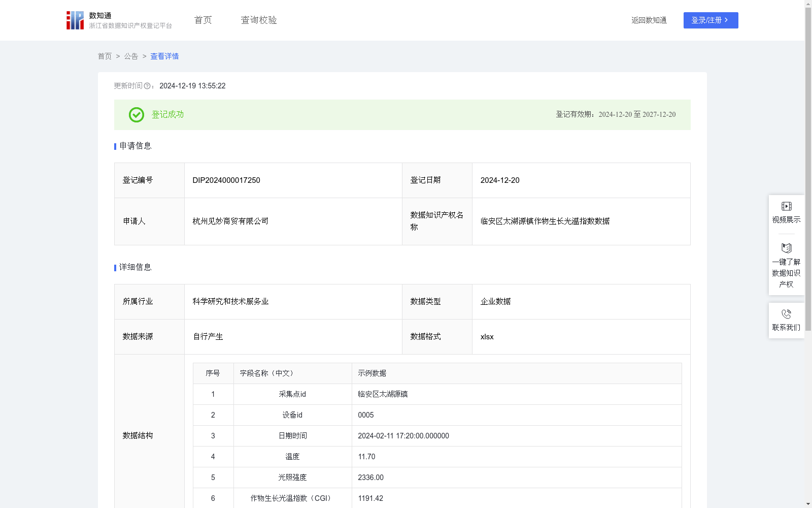The width and height of the screenshot is (812, 508).
Task: Click 查看详情 in the breadcrumb
Action: tap(164, 56)
